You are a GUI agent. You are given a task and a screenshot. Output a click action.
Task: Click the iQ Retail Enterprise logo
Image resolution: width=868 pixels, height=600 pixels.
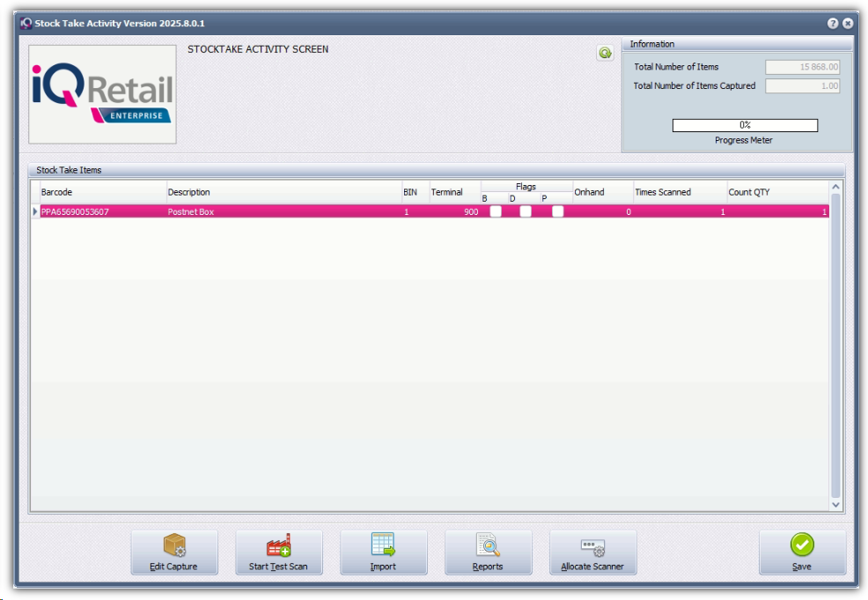click(102, 93)
